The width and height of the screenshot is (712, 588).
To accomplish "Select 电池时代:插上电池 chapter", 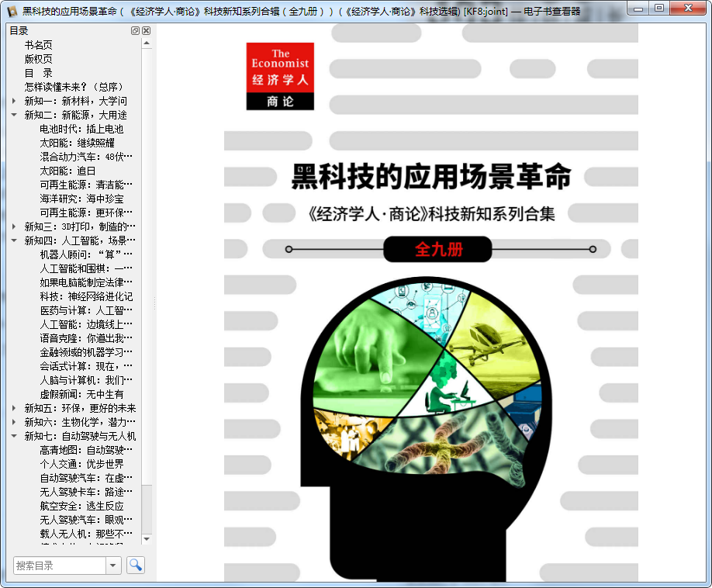I will 81,129.
